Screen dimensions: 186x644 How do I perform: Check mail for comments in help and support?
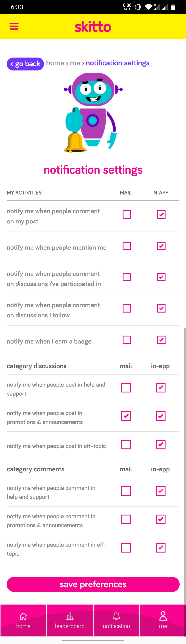pos(126,491)
